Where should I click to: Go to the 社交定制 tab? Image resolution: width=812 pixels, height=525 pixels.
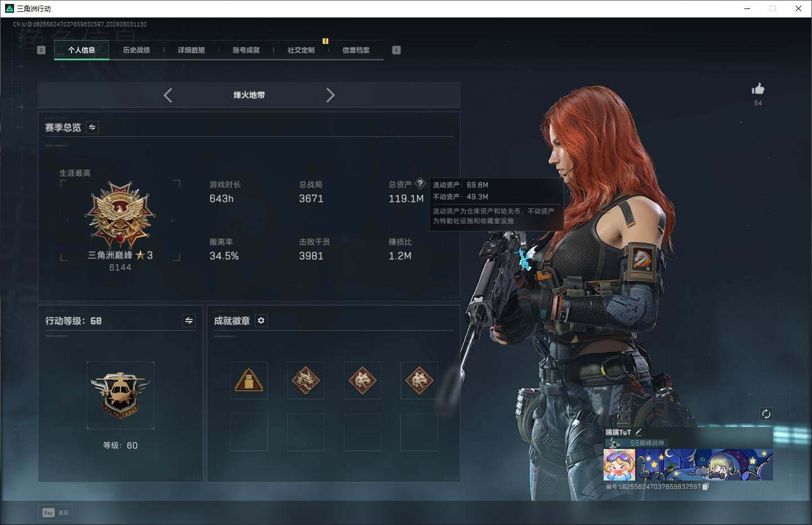[x=301, y=50]
